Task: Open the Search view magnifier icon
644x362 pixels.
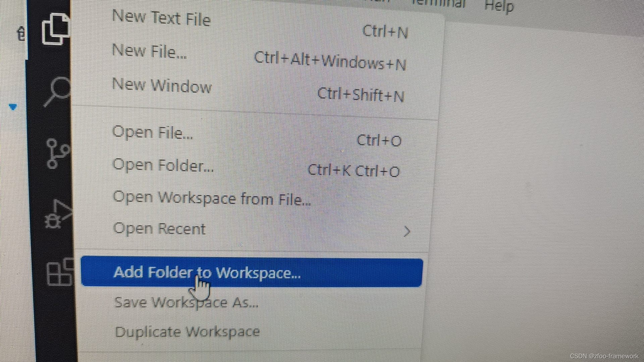Action: tap(57, 92)
